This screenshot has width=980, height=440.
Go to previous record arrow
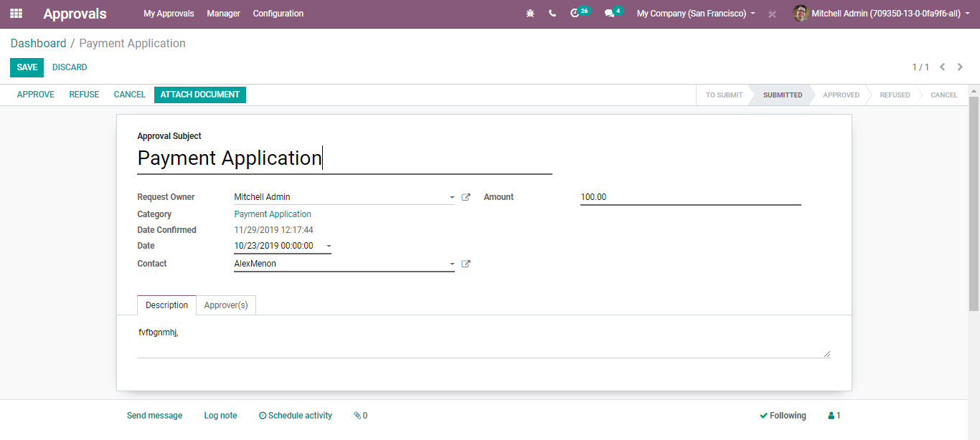(x=942, y=67)
